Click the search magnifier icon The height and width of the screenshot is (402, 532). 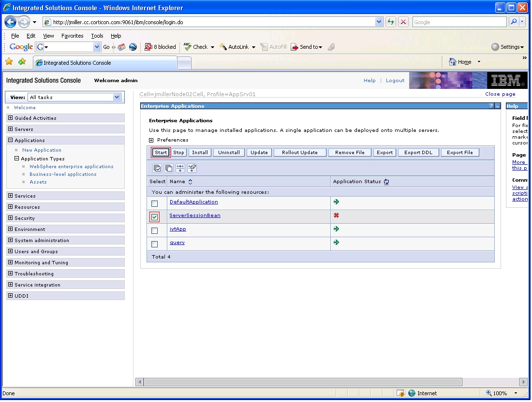[x=514, y=22]
